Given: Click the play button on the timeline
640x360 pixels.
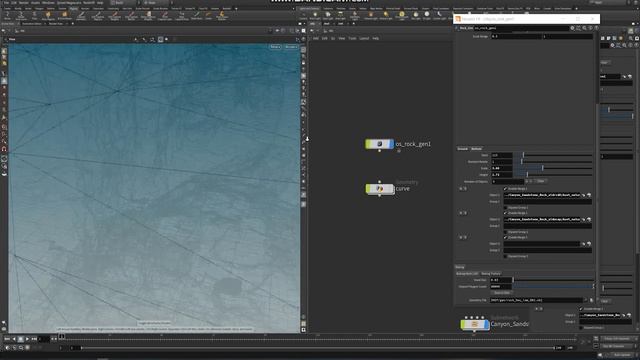Looking at the screenshot, I should click(x=27, y=339).
